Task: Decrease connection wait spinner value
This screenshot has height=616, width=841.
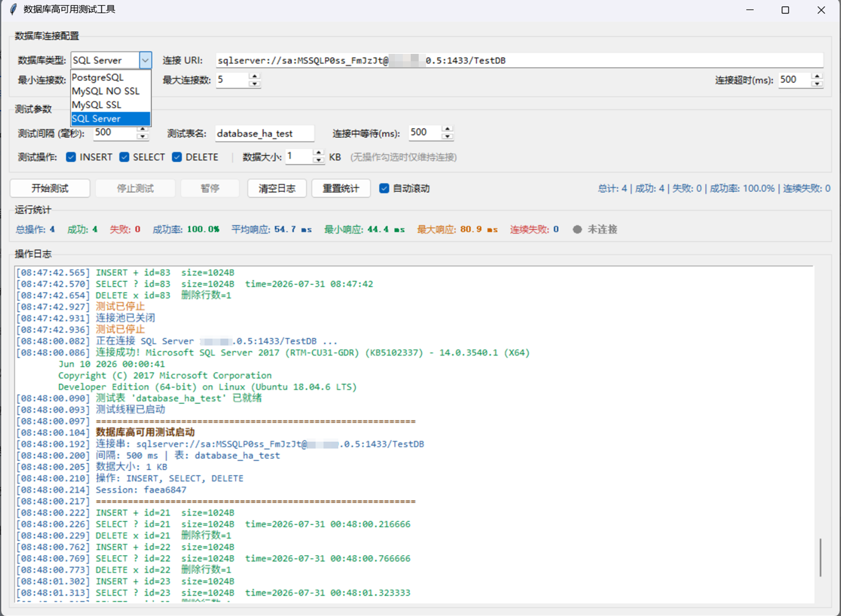Action: pyautogui.click(x=447, y=136)
